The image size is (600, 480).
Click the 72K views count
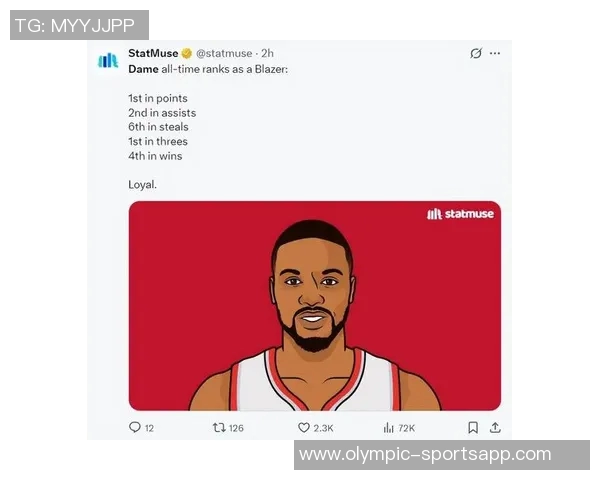(x=406, y=428)
